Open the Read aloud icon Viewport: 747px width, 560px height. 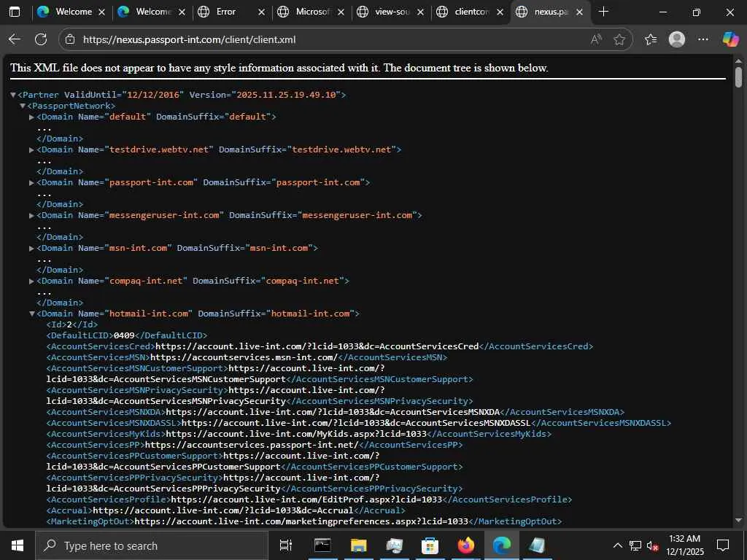(595, 39)
